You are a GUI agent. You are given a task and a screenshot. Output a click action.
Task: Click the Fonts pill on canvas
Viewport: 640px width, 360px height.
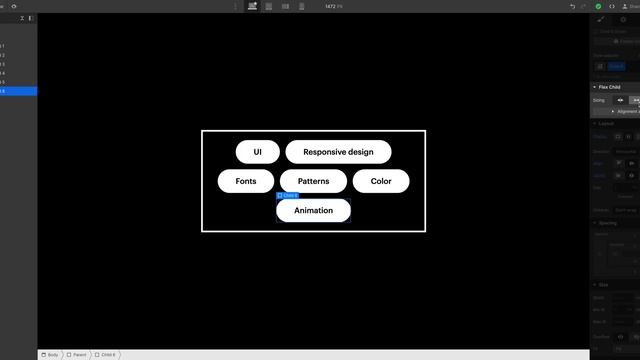(246, 181)
